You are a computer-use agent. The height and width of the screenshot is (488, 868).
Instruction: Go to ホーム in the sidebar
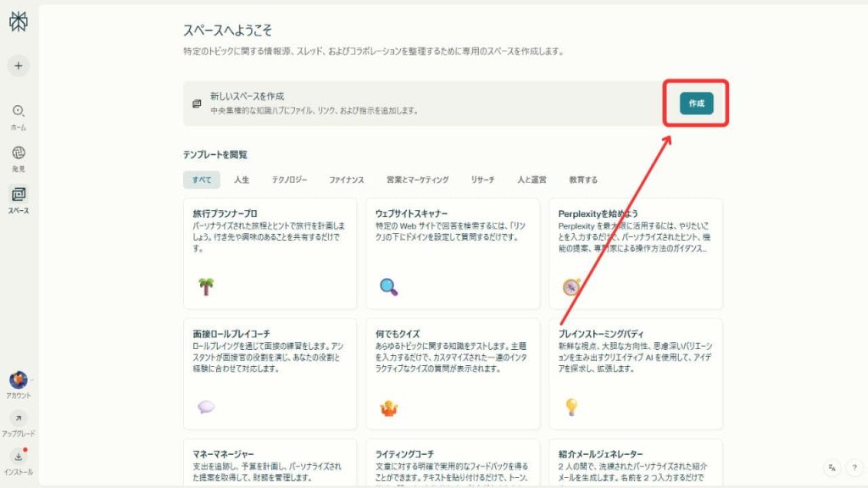(19, 117)
